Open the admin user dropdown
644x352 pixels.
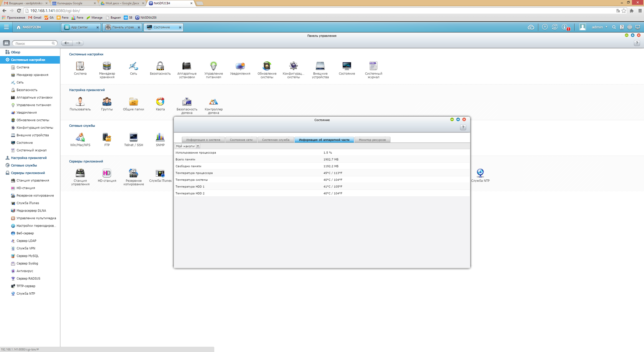(x=599, y=27)
